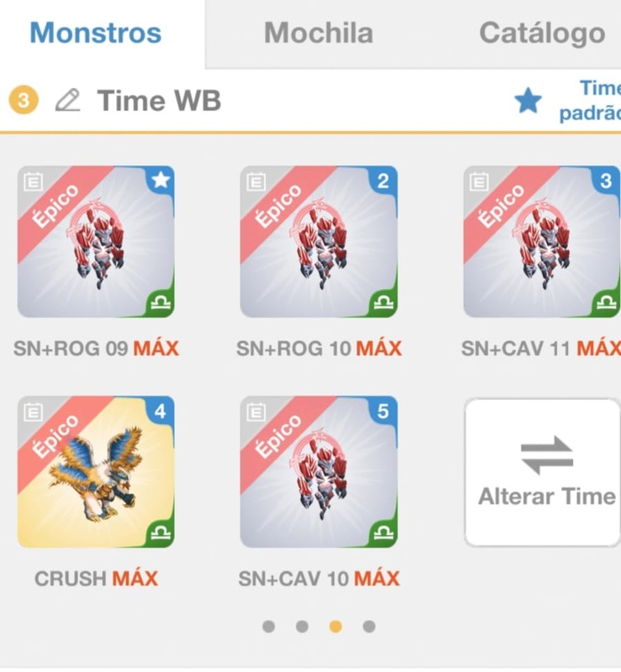Image resolution: width=621 pixels, height=672 pixels.
Task: Select the Monstros tab
Action: (96, 33)
